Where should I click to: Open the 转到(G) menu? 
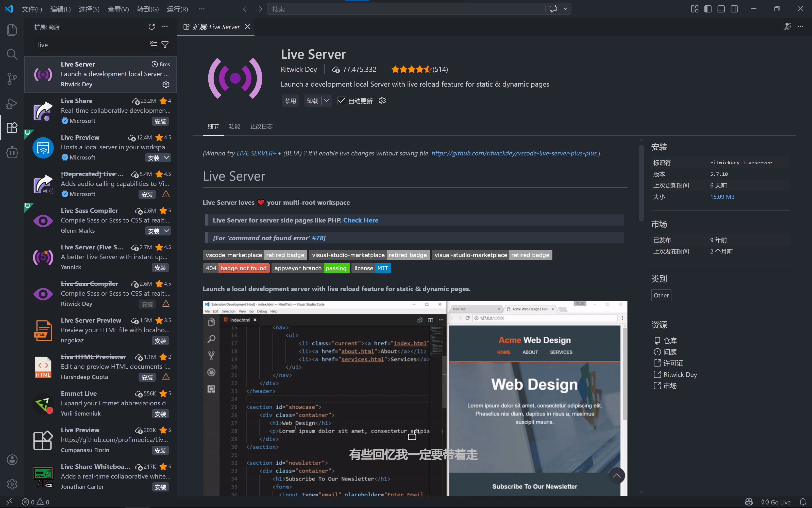(148, 9)
